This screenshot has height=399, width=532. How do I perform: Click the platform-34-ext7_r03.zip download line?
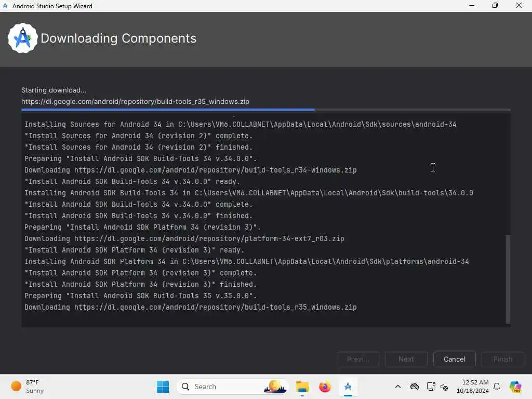184,238
